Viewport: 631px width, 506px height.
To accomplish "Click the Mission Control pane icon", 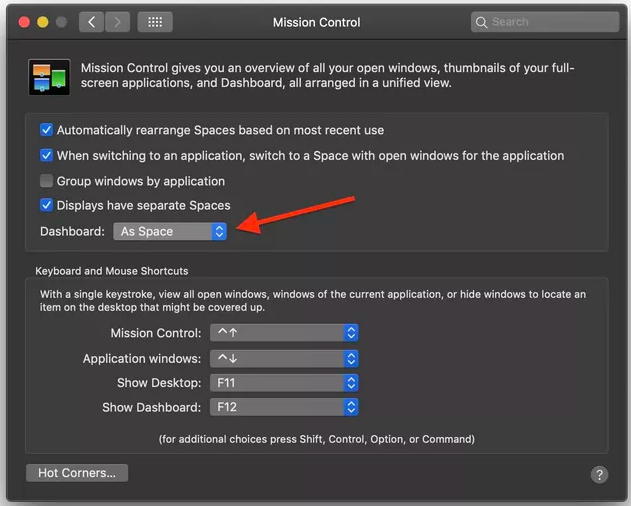I will (49, 77).
